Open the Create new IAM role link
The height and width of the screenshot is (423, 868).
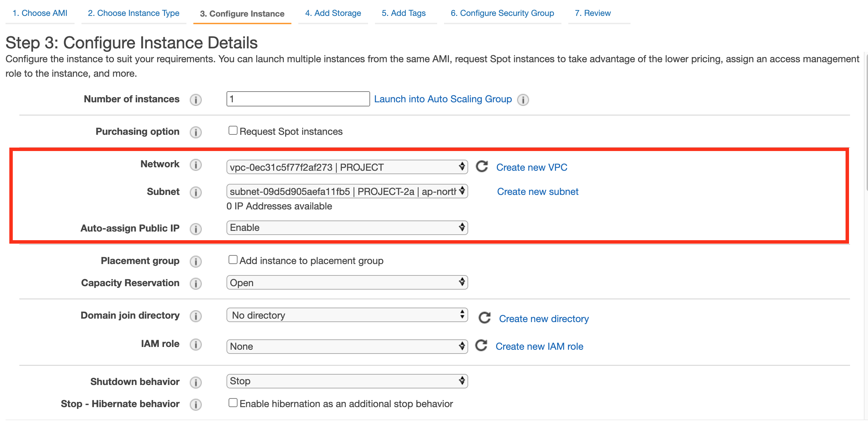(539, 346)
